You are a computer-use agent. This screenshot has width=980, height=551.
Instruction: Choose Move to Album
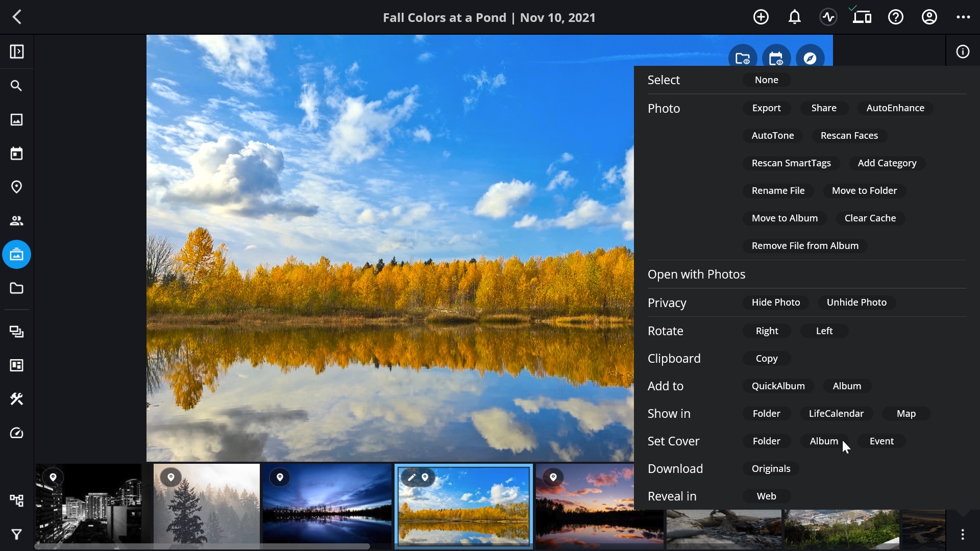(x=785, y=218)
